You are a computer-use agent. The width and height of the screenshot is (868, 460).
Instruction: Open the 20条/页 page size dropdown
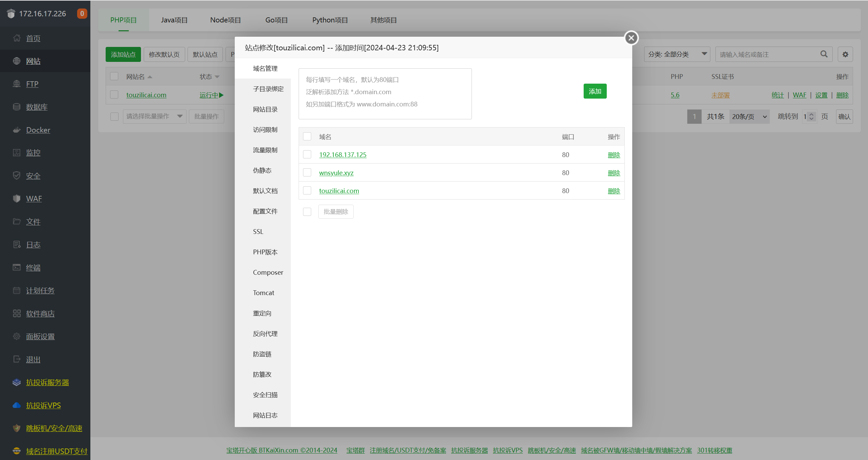coord(749,117)
